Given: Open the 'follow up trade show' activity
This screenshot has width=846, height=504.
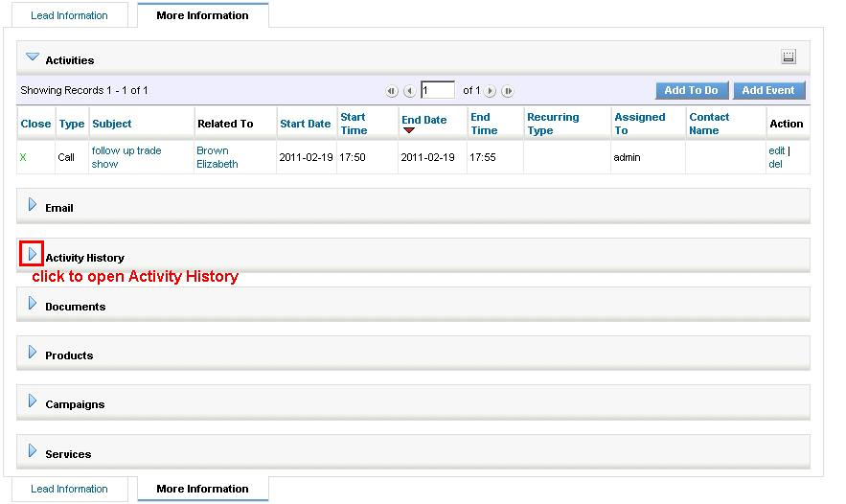Looking at the screenshot, I should pos(126,157).
